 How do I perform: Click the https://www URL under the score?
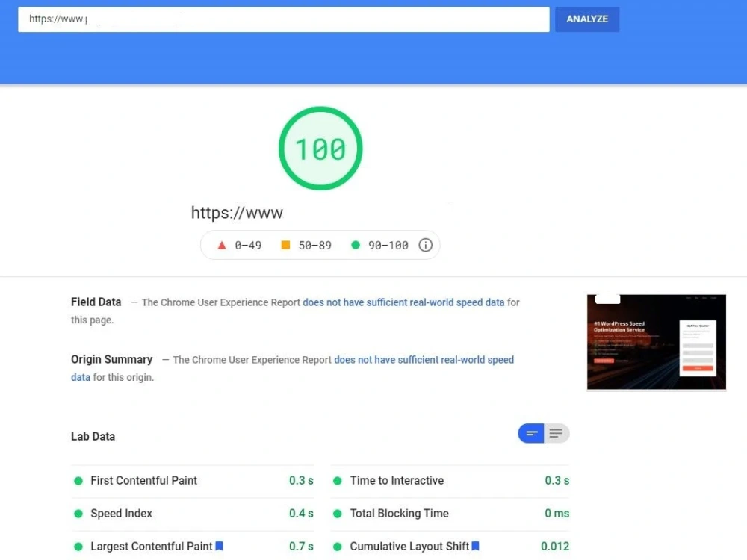coord(237,212)
